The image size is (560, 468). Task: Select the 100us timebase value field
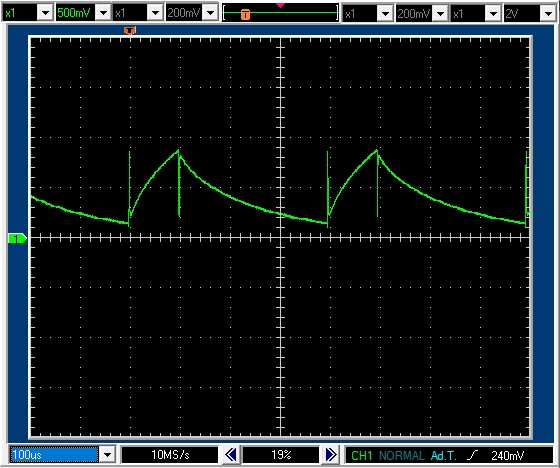[x=54, y=455]
